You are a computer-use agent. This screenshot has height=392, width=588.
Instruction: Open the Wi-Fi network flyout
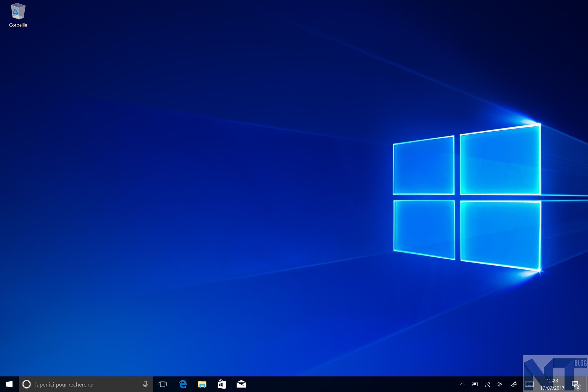488,384
